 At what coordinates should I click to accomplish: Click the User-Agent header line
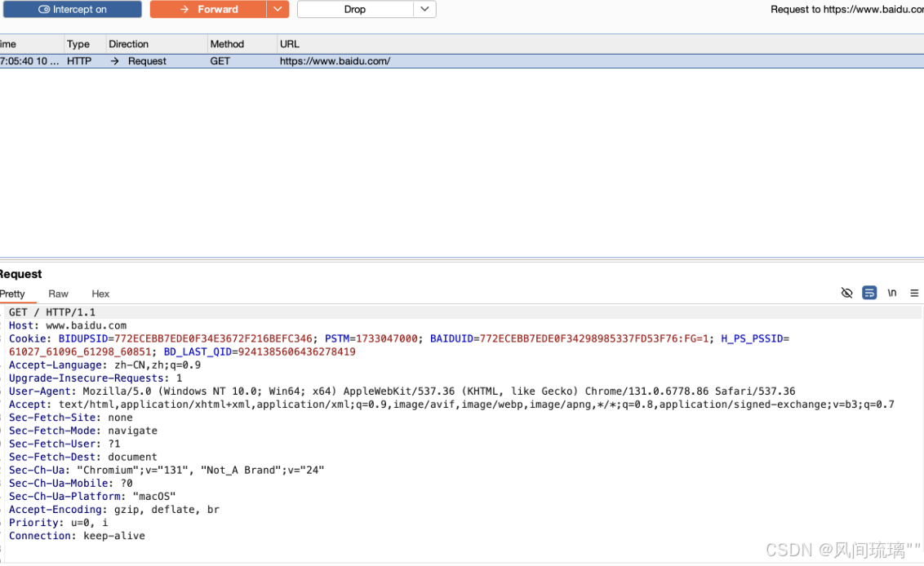pos(402,391)
